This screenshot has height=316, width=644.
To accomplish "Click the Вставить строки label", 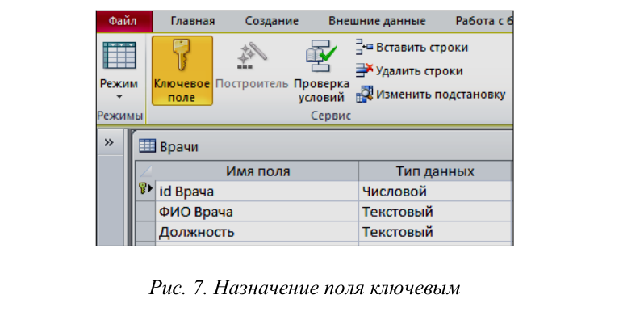I will coord(422,48).
